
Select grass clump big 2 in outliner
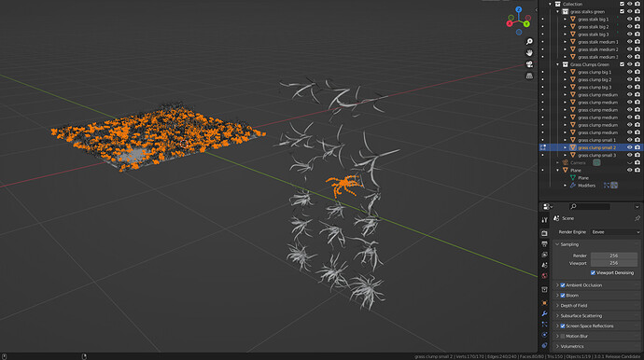coord(595,79)
